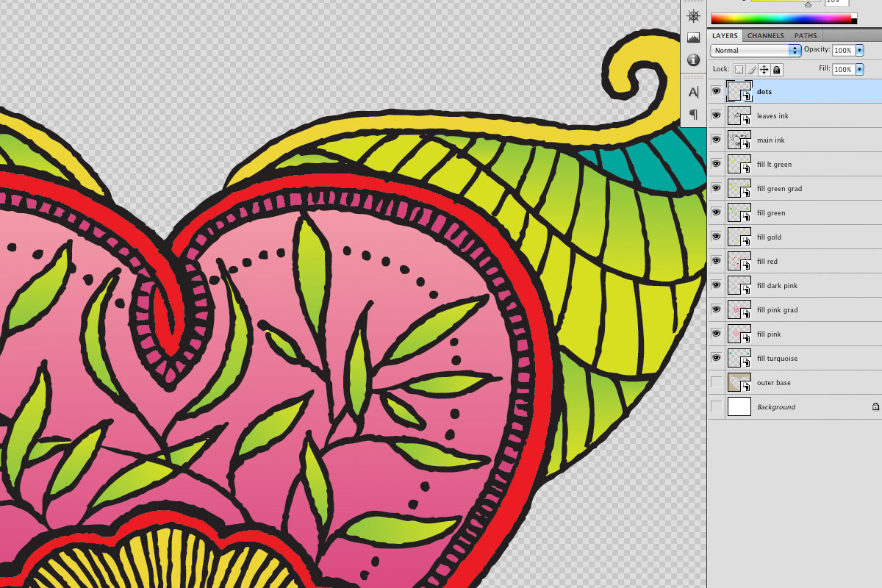Select the 'fill green' layer name
882x588 pixels.
click(x=771, y=213)
